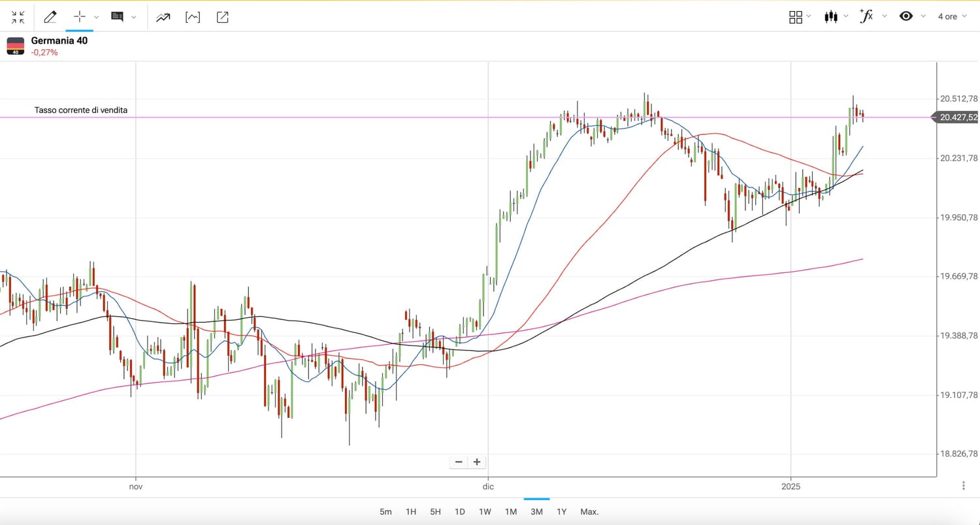Open the trend lines chart icon
Viewport: 980px width, 525px height.
[163, 17]
